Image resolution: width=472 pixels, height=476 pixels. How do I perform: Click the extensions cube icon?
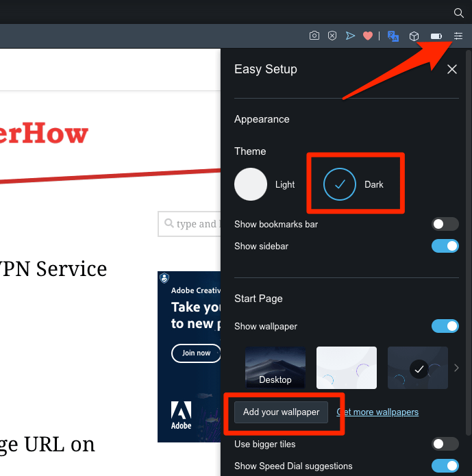click(x=414, y=36)
